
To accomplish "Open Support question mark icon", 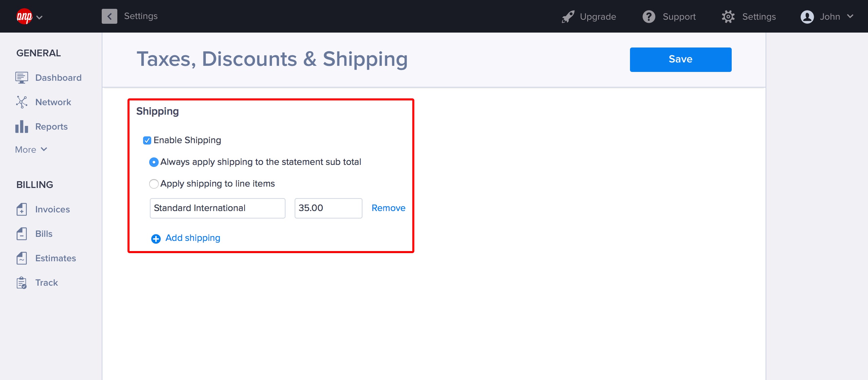I will pyautogui.click(x=649, y=17).
